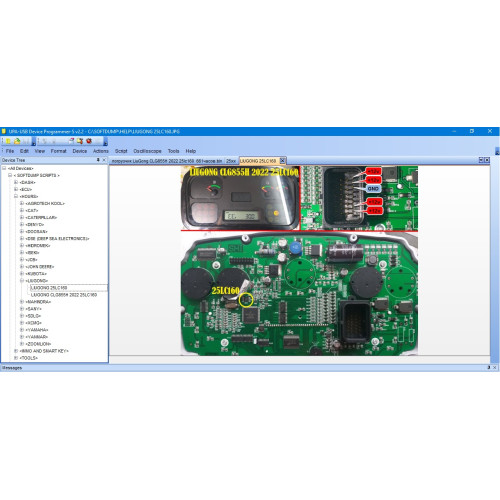500x500 pixels.
Task: Expand the IMMO AND SMART KEY node
Action: (16, 351)
